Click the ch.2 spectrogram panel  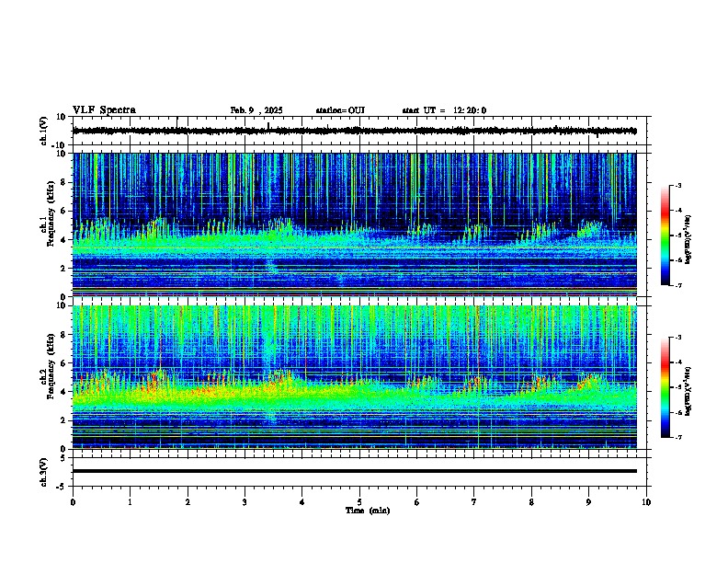click(x=354, y=377)
